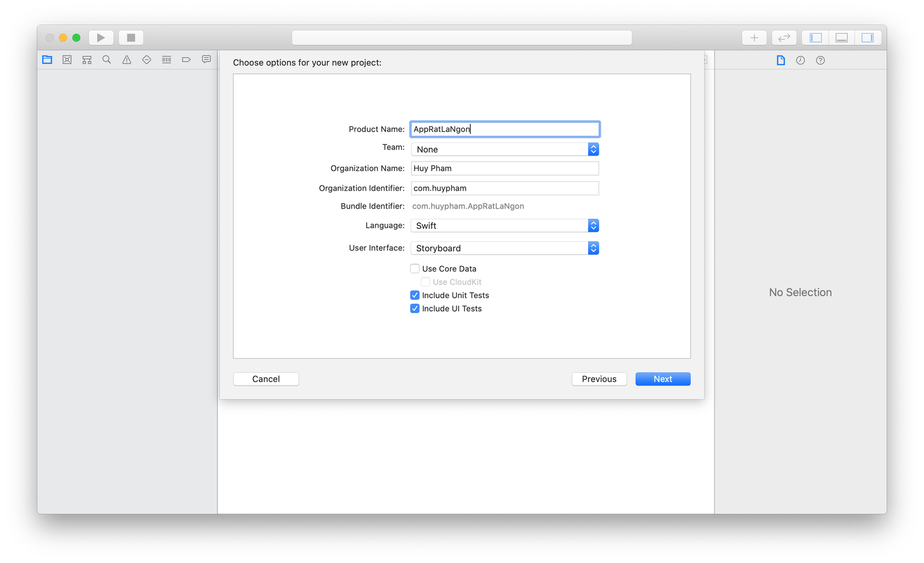Show the Issue navigator warning icon

127,60
